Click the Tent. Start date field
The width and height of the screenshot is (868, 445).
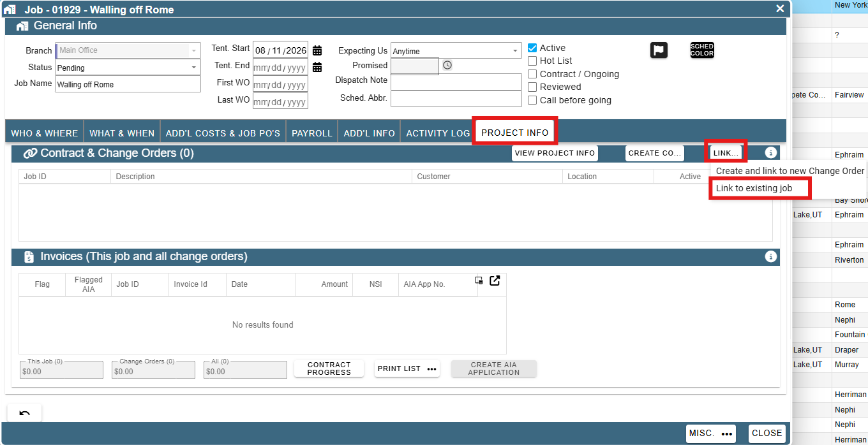point(280,50)
